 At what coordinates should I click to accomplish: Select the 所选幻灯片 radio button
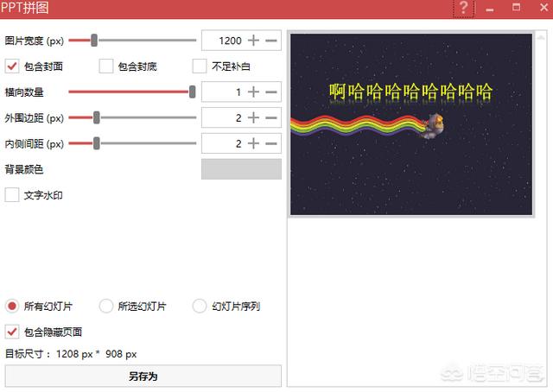click(106, 306)
